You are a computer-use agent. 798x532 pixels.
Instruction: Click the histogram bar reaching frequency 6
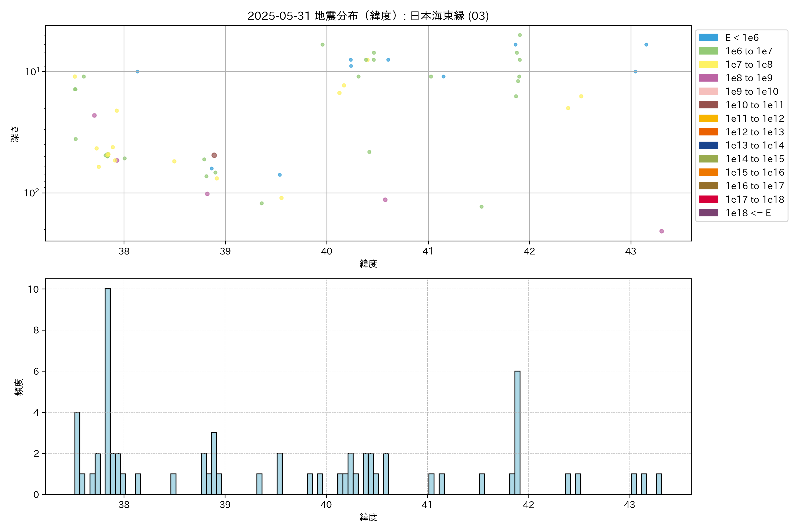pos(517,433)
